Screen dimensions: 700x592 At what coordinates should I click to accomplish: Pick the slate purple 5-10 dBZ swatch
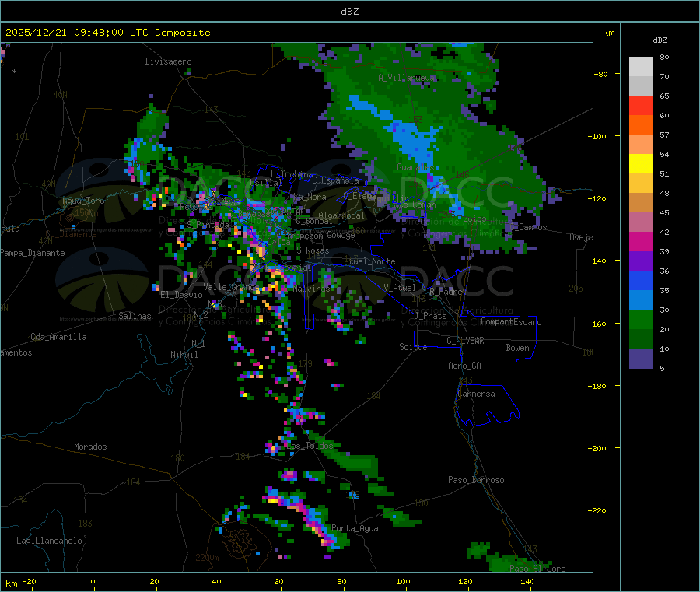tap(641, 359)
